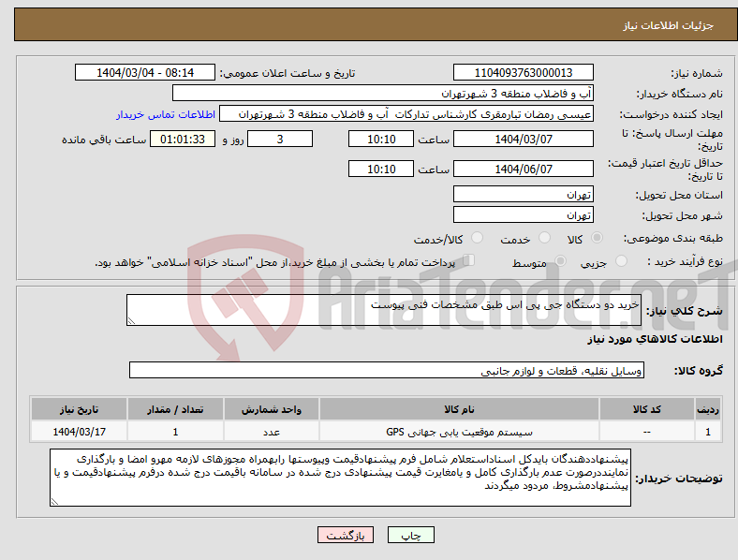The image size is (738, 560).
Task: Click the cell سیستم موقعیت یابی جهانی GPS
Action: tap(459, 432)
